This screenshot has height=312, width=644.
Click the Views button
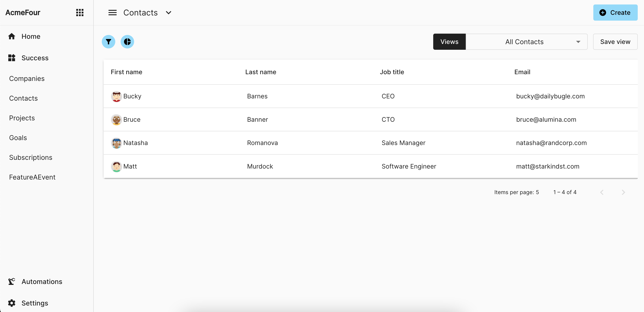pos(449,42)
